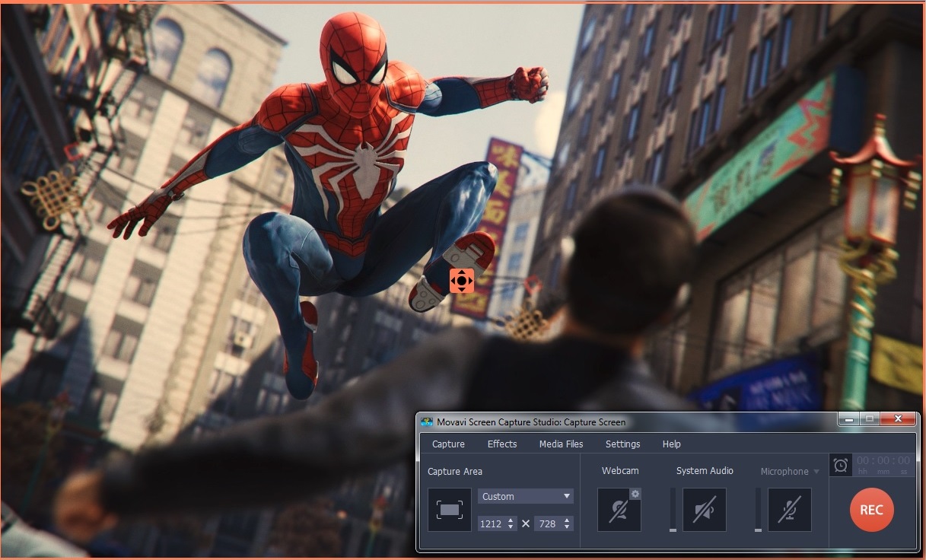Adjust the System Audio volume slider
The width and height of the screenshot is (926, 560).
tap(673, 510)
